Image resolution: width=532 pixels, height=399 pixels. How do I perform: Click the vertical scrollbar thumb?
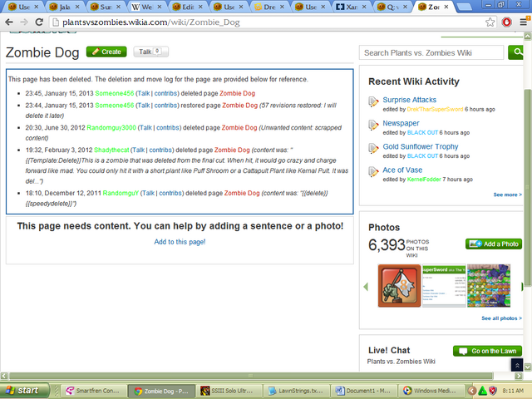click(528, 186)
